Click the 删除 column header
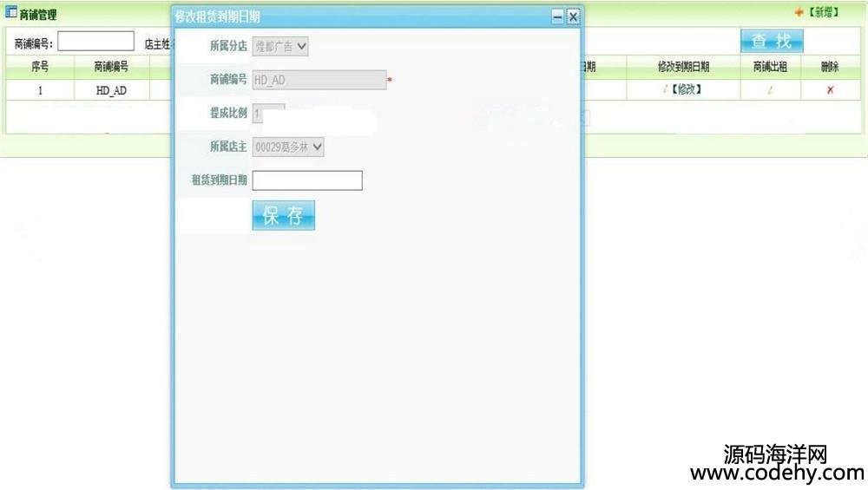 point(830,67)
